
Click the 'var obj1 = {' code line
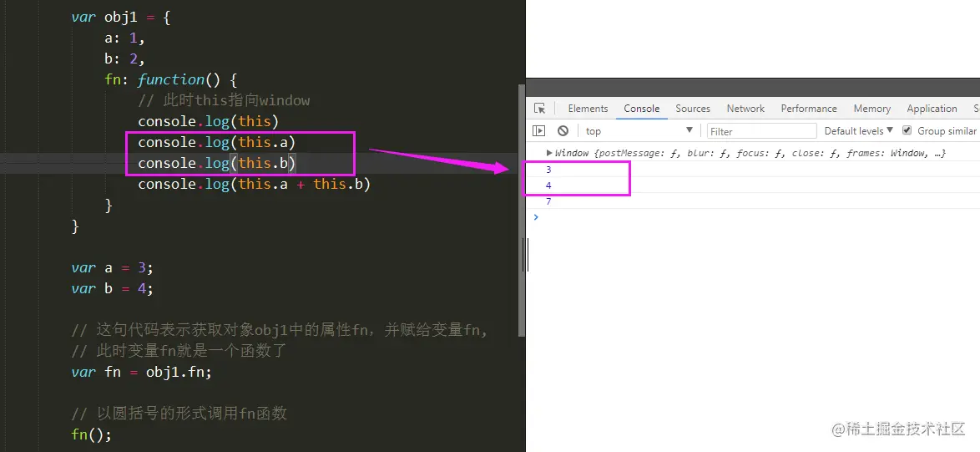coord(121,17)
